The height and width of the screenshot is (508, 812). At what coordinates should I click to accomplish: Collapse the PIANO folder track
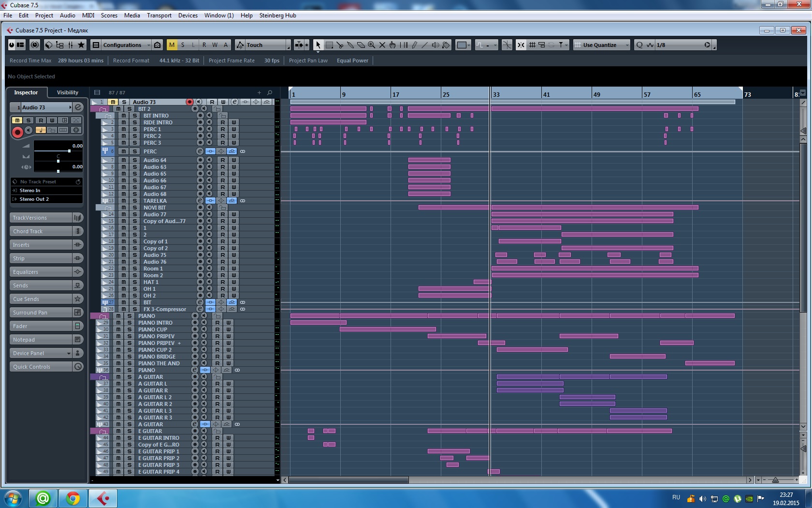tap(102, 316)
